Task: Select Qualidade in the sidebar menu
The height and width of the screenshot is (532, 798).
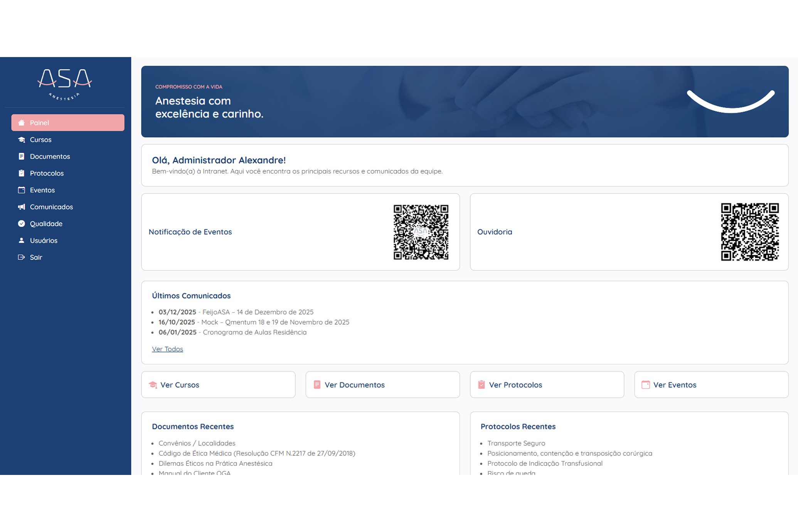Action: (68, 224)
